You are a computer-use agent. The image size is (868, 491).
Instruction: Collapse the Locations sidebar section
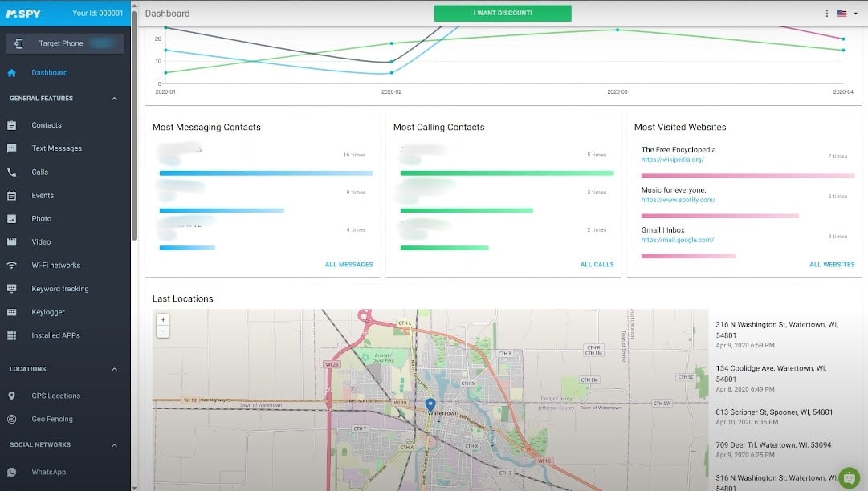[114, 369]
